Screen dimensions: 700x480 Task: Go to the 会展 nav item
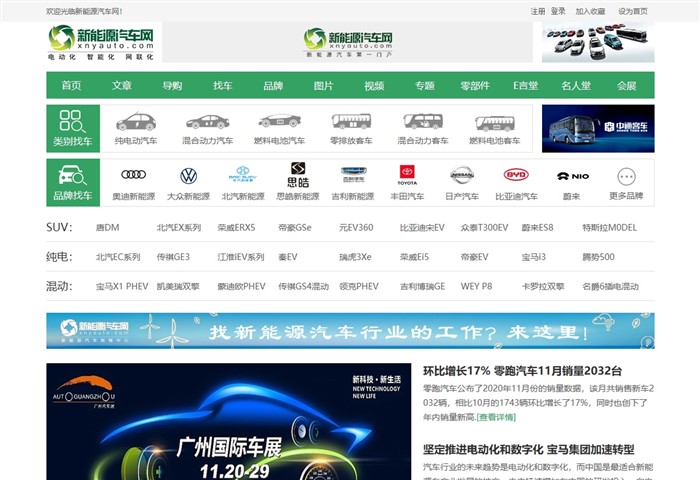tap(626, 85)
